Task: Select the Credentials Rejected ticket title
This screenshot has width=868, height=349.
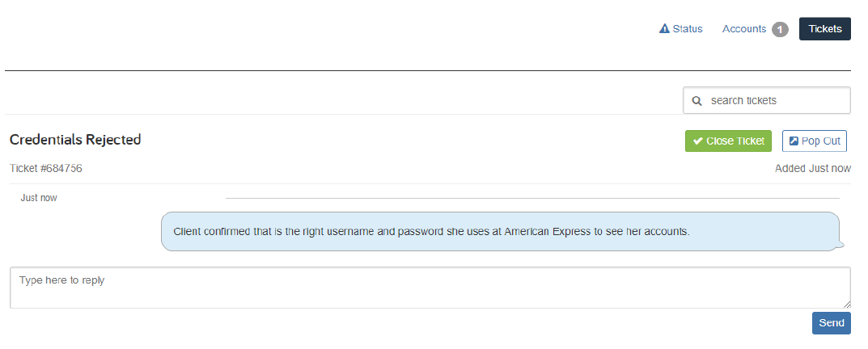Action: pos(75,140)
